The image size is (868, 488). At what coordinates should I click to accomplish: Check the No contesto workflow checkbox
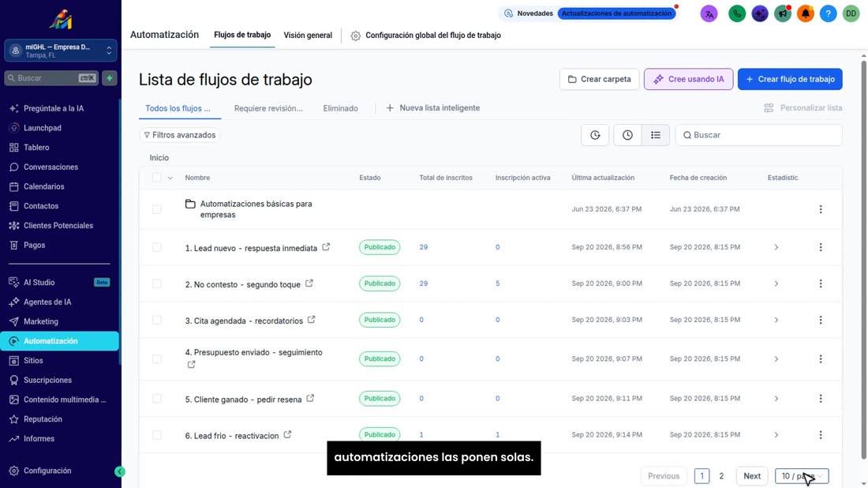pos(157,283)
